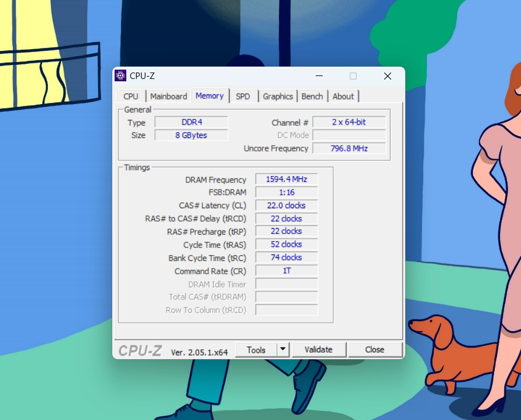Click the Uncore Frequency label

tap(276, 149)
